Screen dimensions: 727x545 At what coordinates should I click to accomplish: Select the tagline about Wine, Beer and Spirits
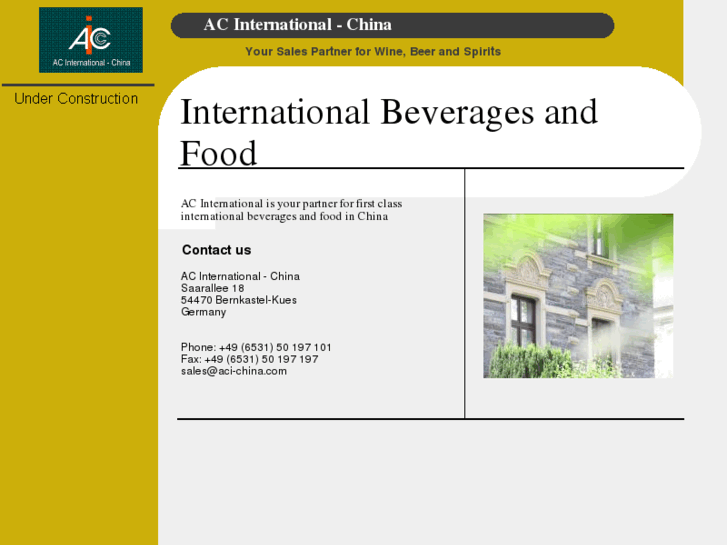click(373, 51)
